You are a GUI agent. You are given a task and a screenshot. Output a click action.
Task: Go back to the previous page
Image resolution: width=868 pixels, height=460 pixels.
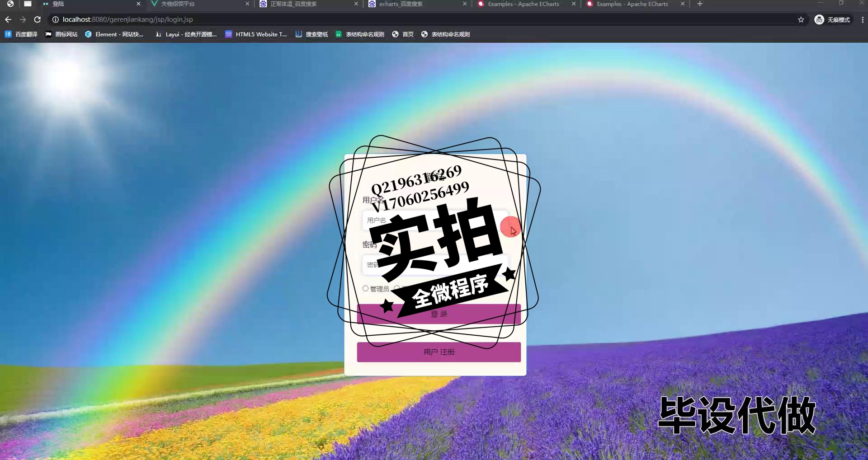pyautogui.click(x=8, y=19)
